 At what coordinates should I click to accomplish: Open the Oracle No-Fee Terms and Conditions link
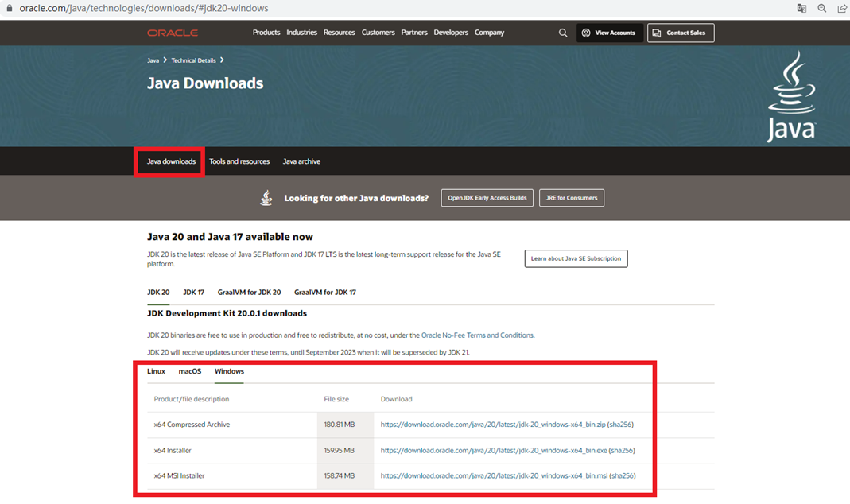pos(477,335)
